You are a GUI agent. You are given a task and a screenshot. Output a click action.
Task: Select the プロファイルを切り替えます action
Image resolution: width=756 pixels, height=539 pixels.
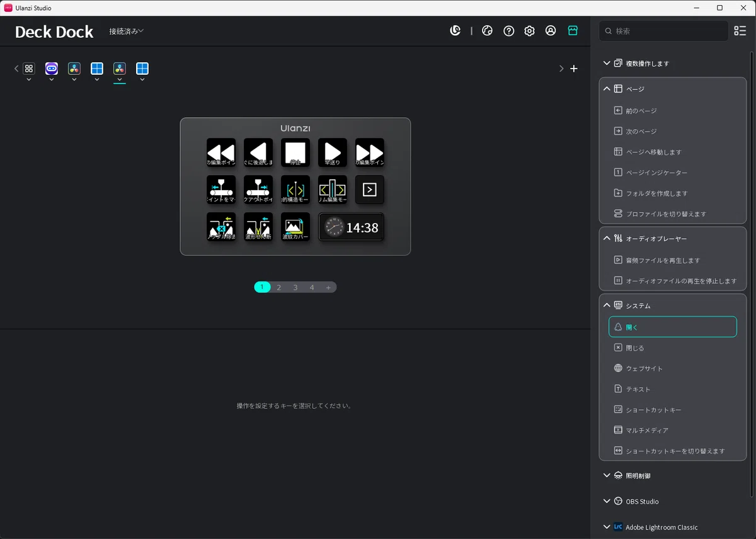coord(673,214)
